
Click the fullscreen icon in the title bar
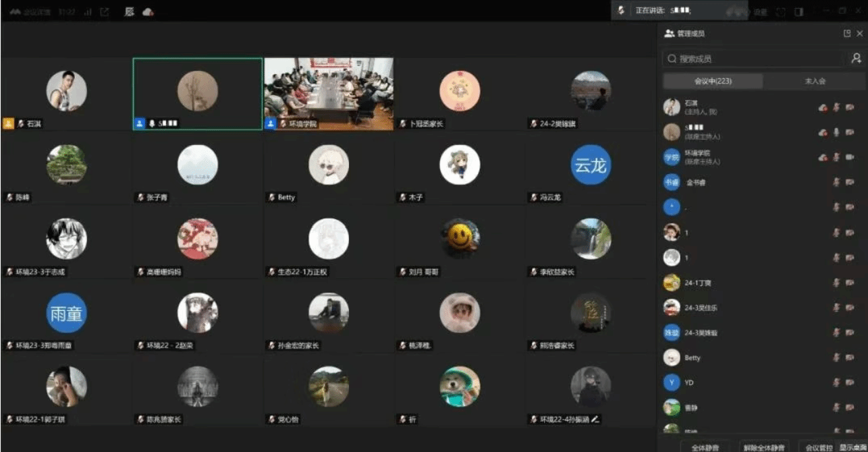point(781,11)
